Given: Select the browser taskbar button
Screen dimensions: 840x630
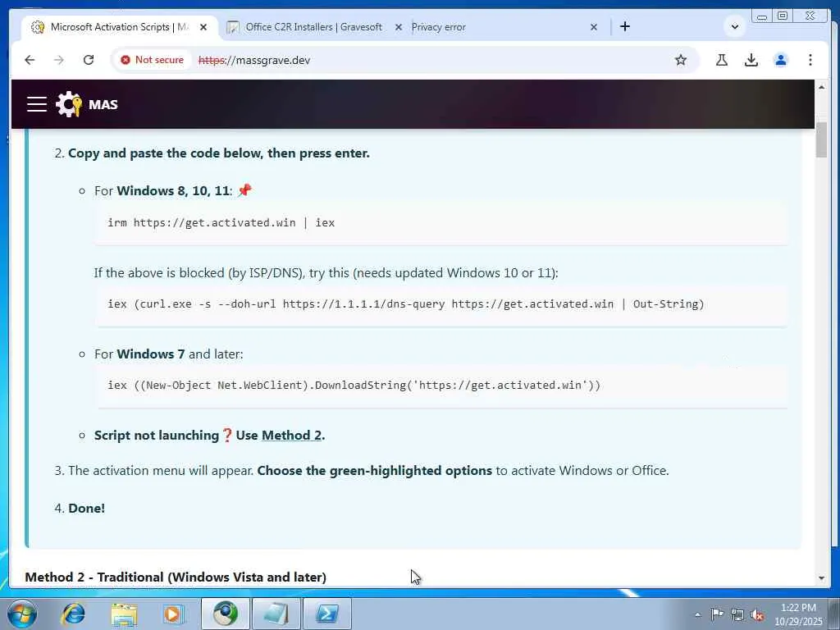Looking at the screenshot, I should click(226, 614).
